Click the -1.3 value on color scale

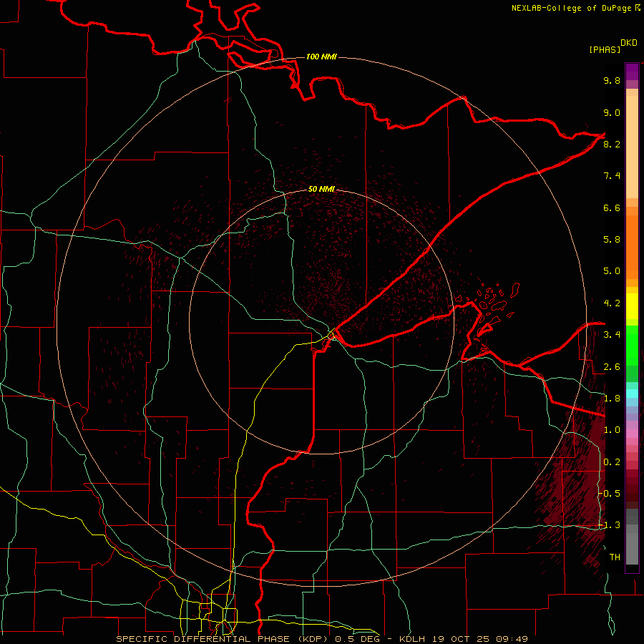[x=610, y=525]
